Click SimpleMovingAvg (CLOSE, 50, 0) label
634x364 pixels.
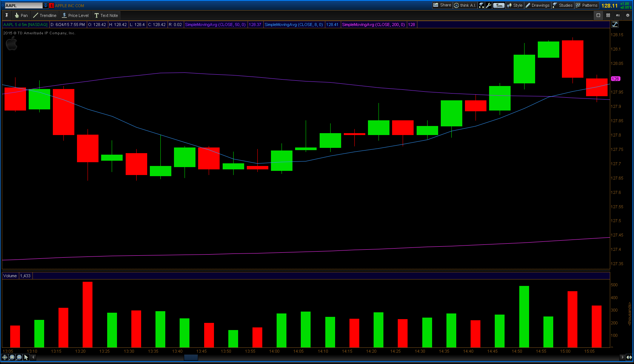pos(215,25)
